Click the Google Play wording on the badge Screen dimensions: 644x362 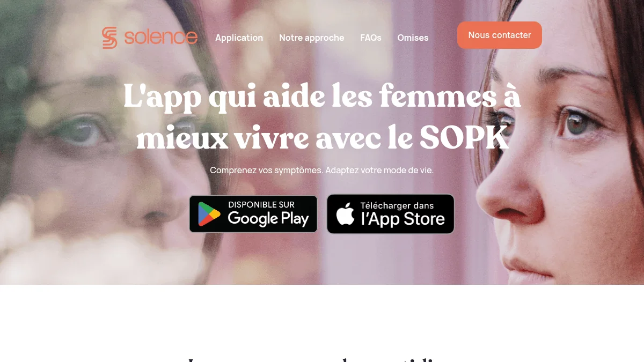[x=268, y=218]
